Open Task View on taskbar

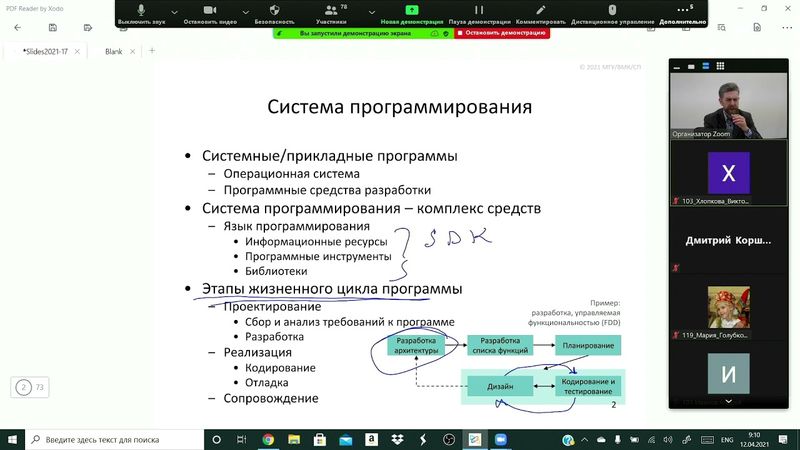[x=242, y=439]
